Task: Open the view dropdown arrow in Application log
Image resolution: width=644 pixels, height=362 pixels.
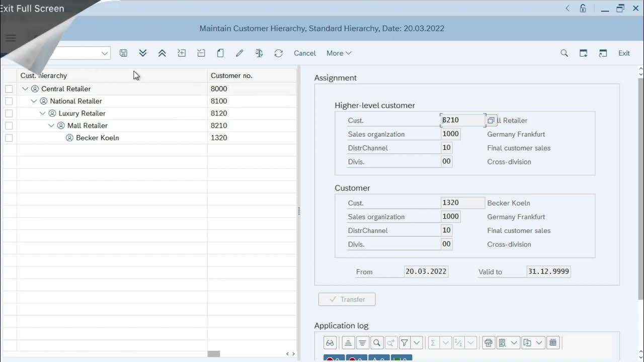Action: [514, 343]
